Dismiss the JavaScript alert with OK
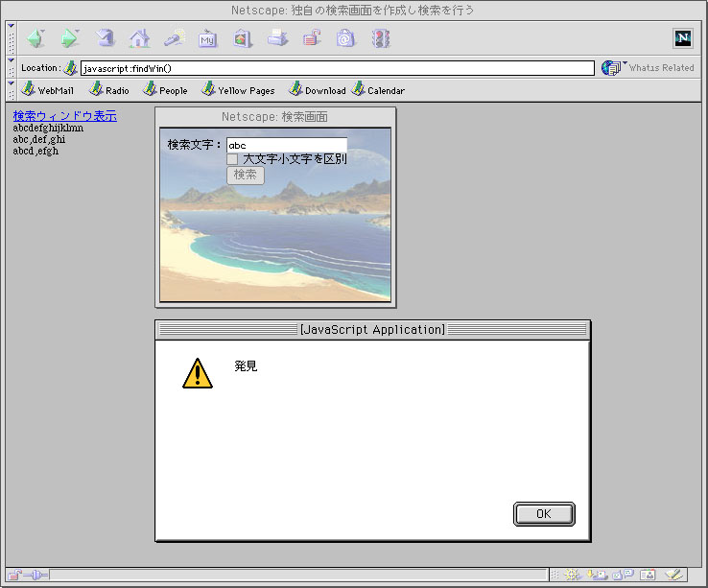This screenshot has height=588, width=708. point(544,514)
